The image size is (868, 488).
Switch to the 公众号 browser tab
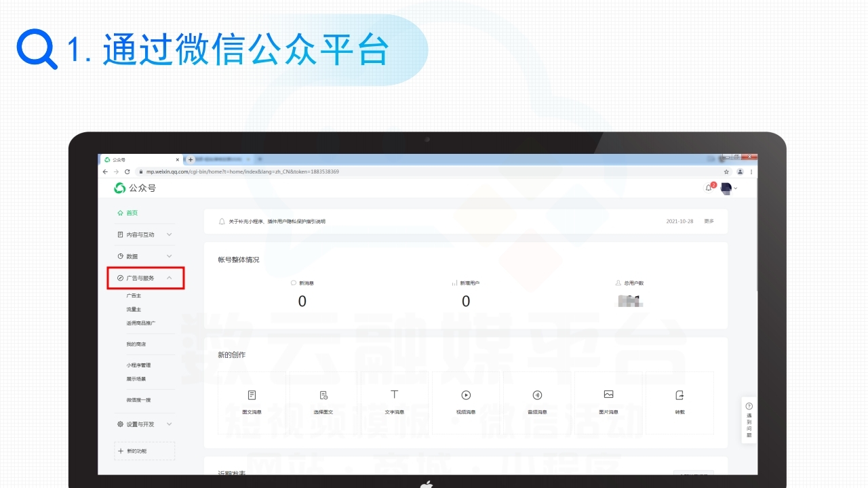point(141,159)
